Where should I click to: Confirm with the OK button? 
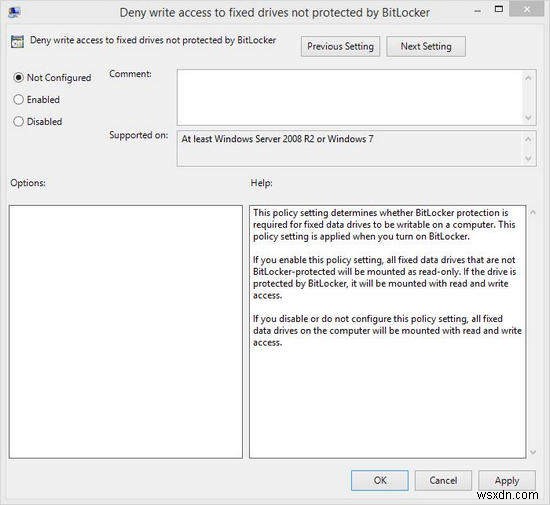click(380, 480)
